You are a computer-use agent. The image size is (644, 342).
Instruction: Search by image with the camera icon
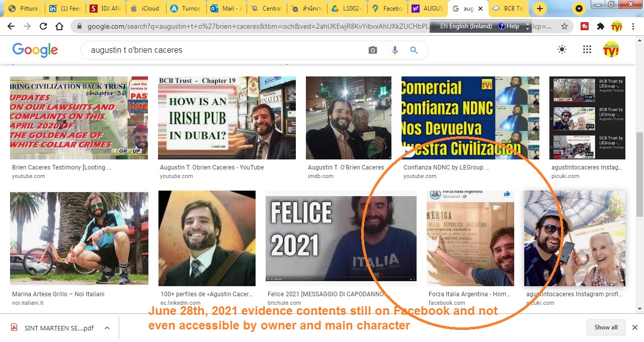click(x=373, y=50)
